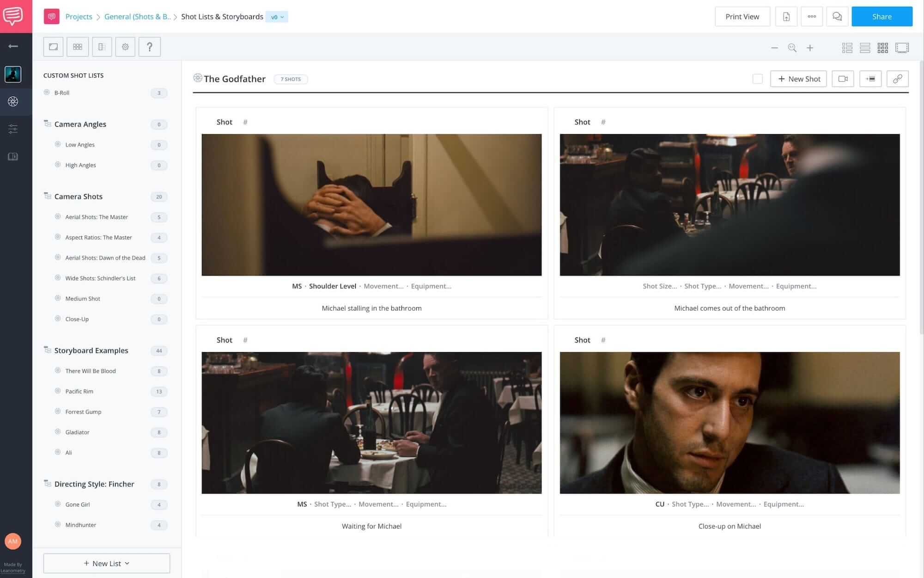Switch to filmstrip slideshow view icon
This screenshot has width=924, height=578.
[902, 48]
